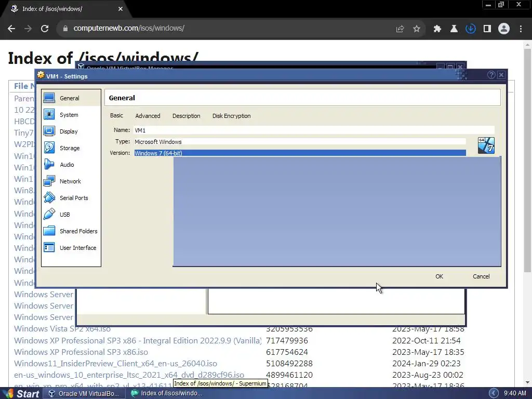
Task: Open Windows XP Professional SP3 x86.iso link
Action: pos(81,352)
